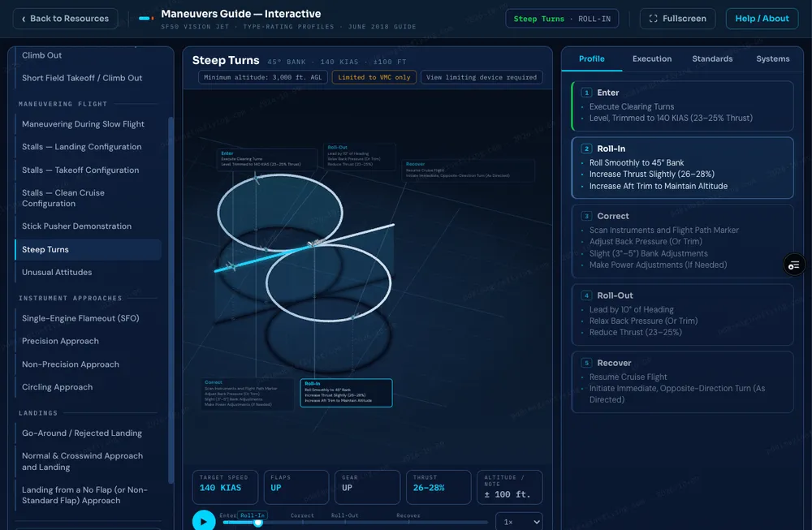This screenshot has width=812, height=530.
Task: Click the Correct callout box in the diagram
Action: [x=248, y=394]
